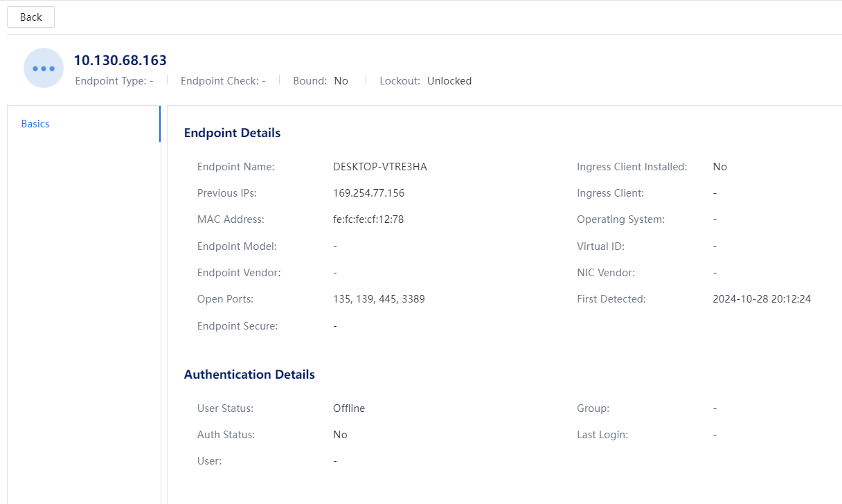Click the open ports value 135, 139, 445, 3389
The width and height of the screenshot is (842, 504).
click(x=379, y=299)
